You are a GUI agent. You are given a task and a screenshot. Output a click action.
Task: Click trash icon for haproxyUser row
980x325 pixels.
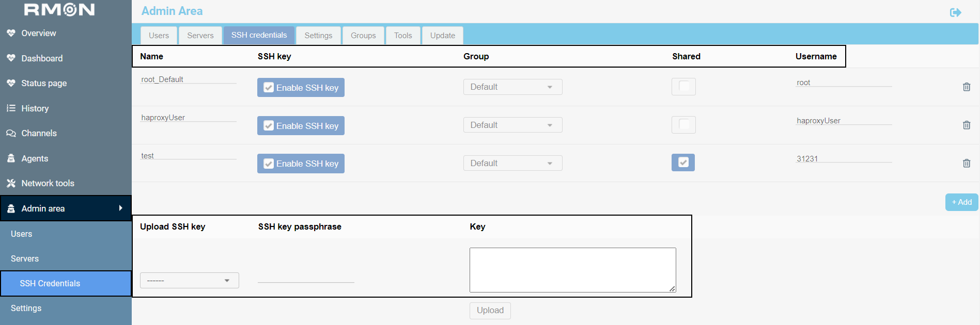click(967, 125)
